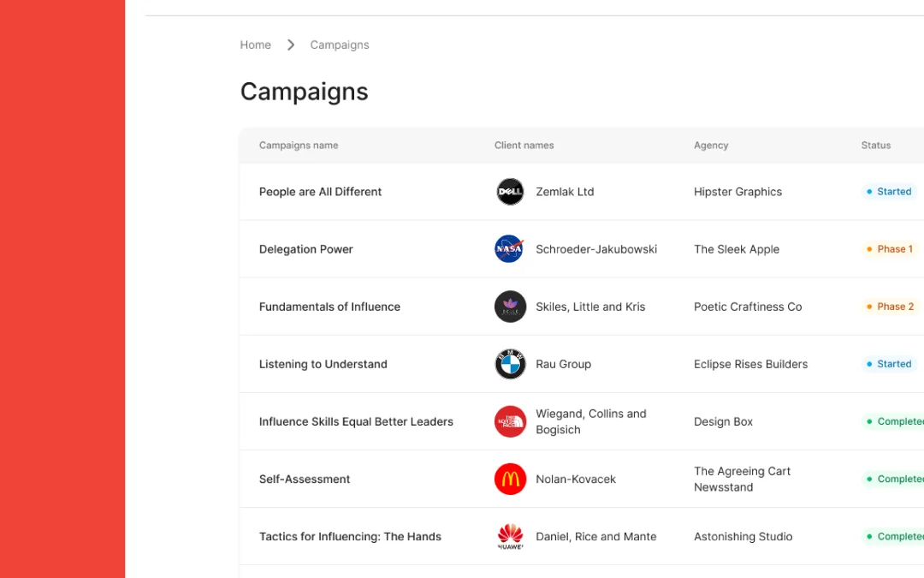The width and height of the screenshot is (924, 578).
Task: Click client name Skiles, Little and Kris
Action: [589, 307]
